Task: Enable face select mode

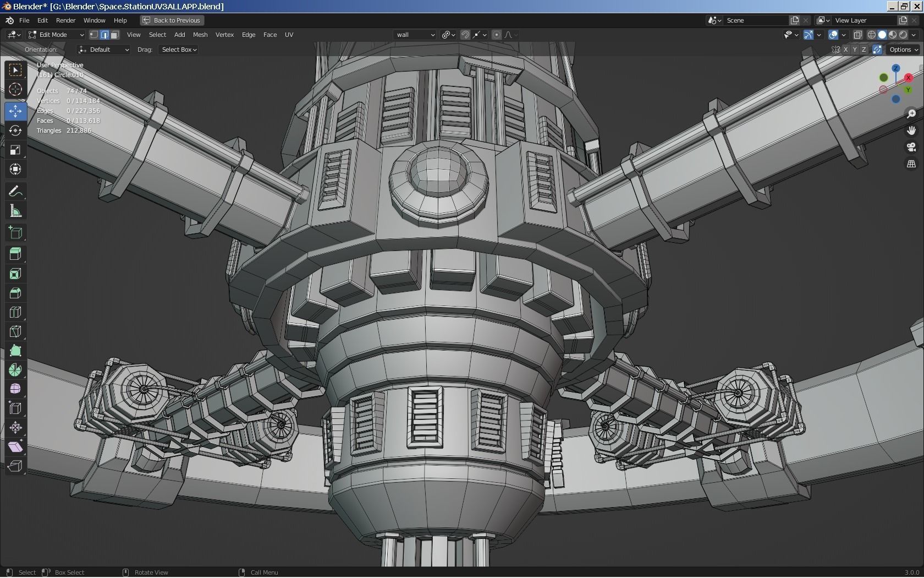Action: pyautogui.click(x=114, y=35)
